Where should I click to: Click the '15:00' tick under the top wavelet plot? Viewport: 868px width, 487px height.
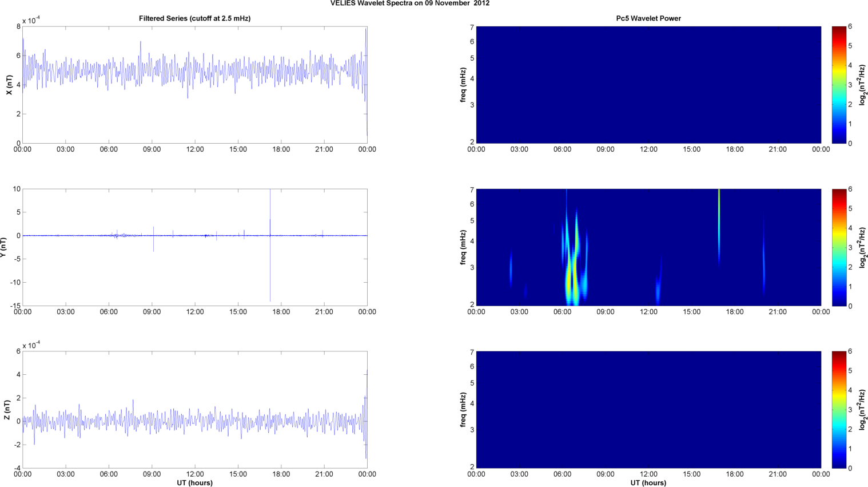pos(691,149)
